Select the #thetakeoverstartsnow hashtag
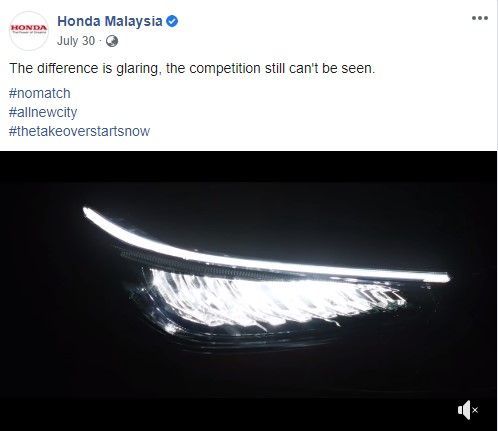Image resolution: width=498 pixels, height=431 pixels. tap(79, 131)
